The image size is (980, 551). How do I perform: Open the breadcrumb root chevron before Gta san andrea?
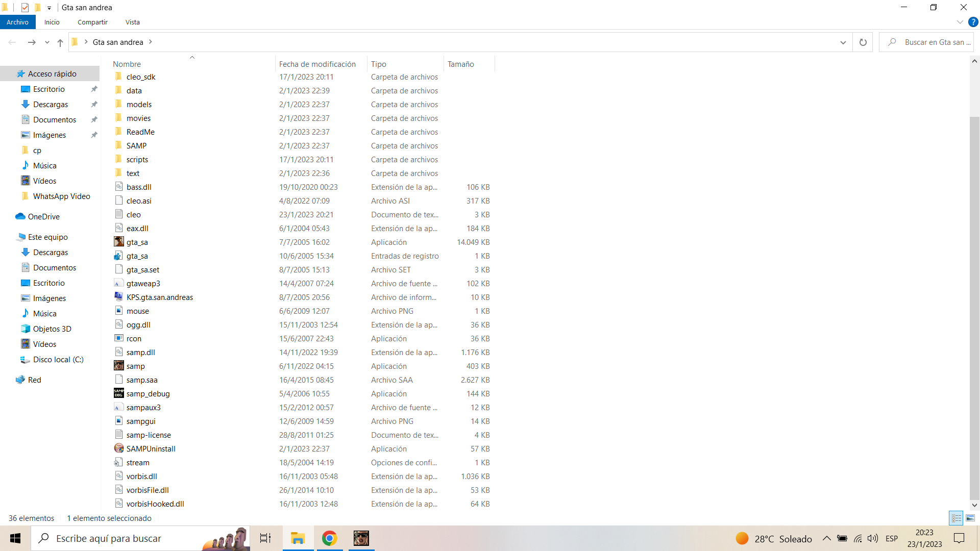86,42
